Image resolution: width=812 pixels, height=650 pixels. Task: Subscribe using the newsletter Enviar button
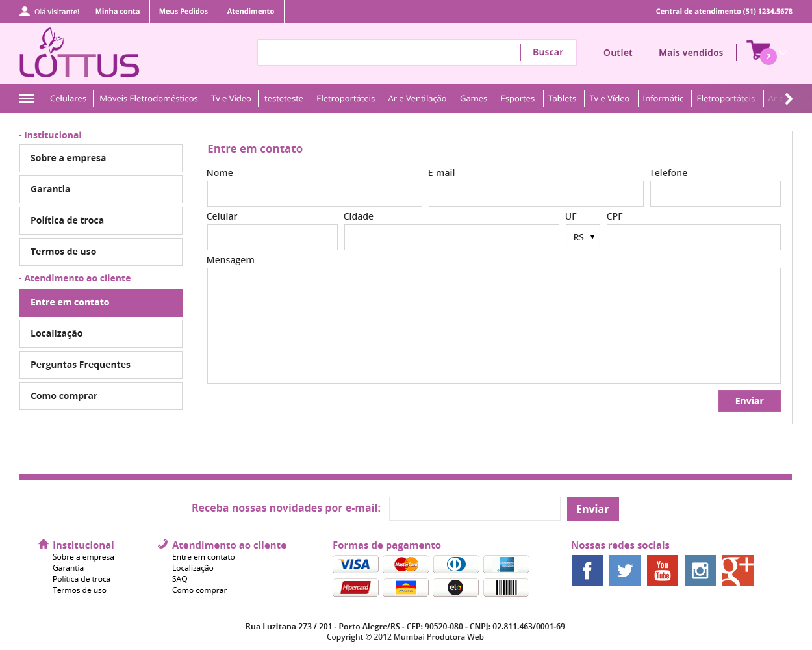coord(592,509)
